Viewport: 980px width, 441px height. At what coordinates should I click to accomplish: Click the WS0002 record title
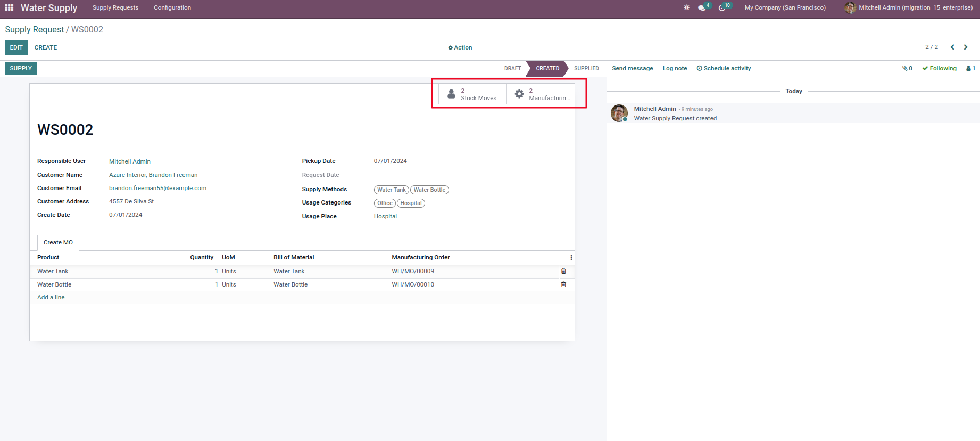point(65,129)
